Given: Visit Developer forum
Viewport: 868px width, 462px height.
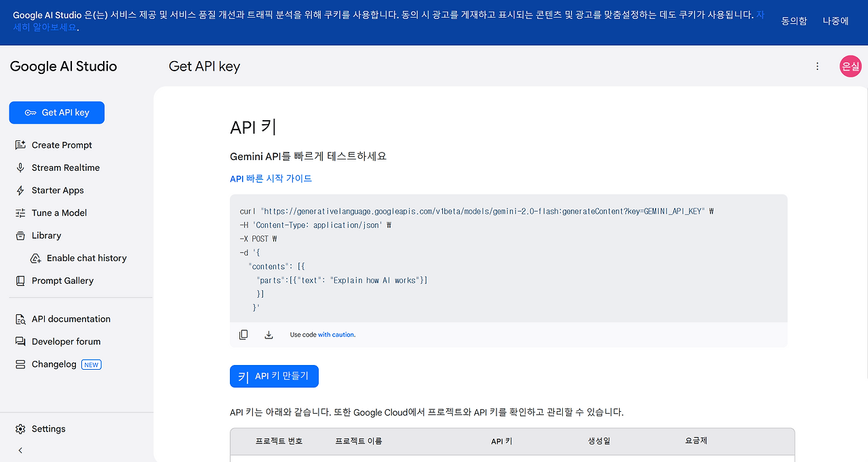Looking at the screenshot, I should point(66,342).
